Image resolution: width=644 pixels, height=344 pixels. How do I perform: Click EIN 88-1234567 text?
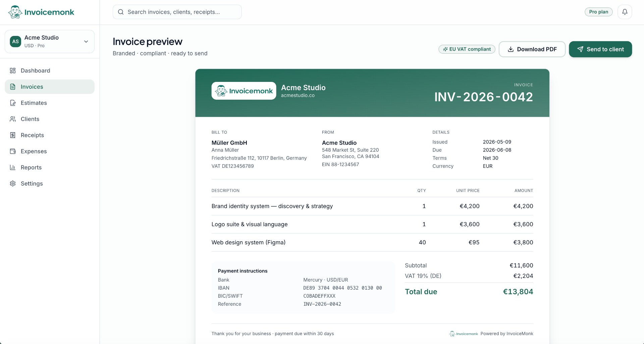click(340, 164)
